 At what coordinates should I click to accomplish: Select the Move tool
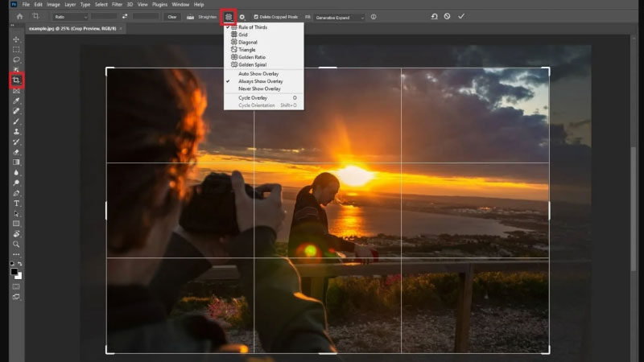(x=16, y=39)
